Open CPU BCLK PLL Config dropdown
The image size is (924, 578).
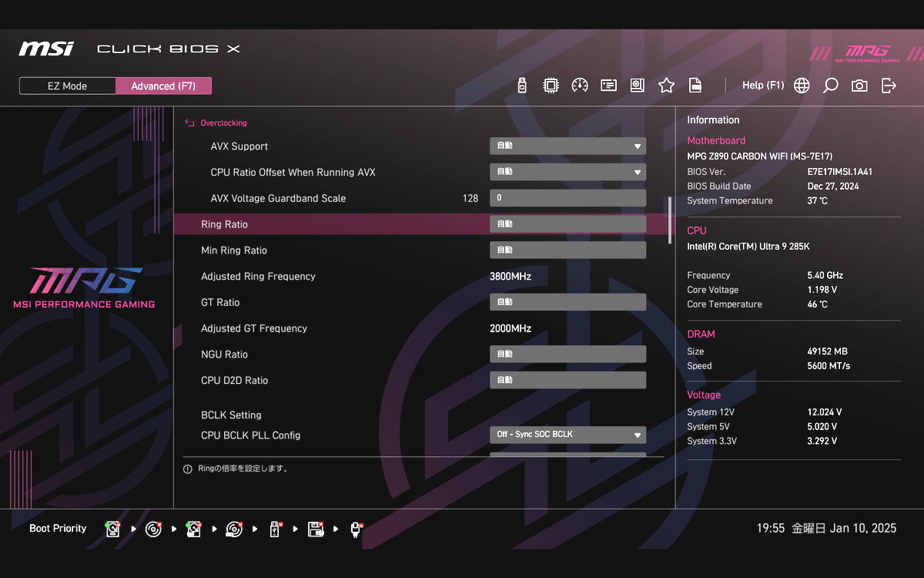(567, 435)
